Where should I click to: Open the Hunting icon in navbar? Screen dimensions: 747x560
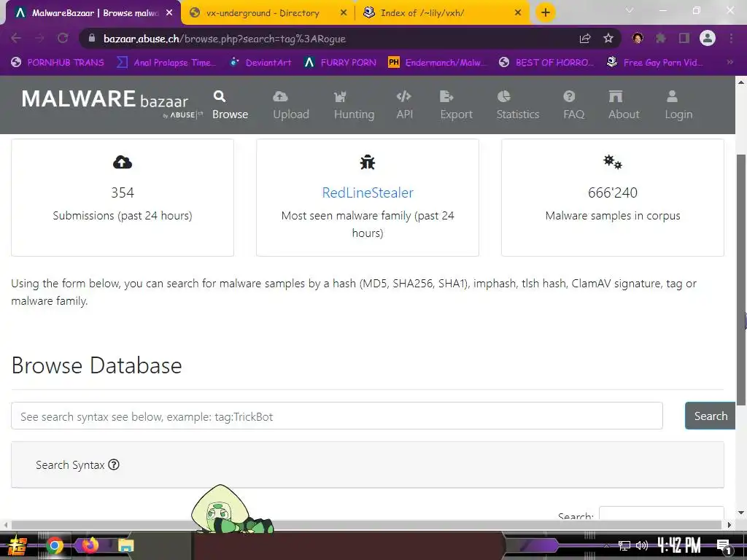[x=340, y=97]
